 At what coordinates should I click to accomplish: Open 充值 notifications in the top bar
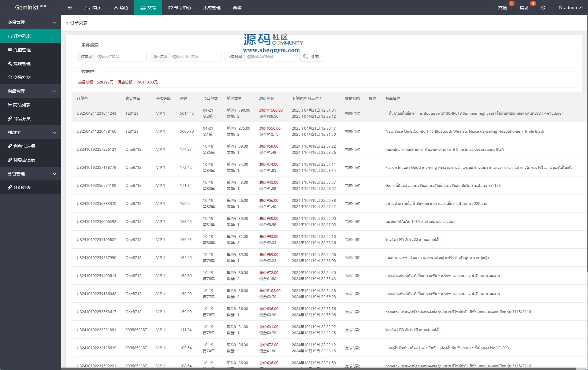[x=502, y=8]
